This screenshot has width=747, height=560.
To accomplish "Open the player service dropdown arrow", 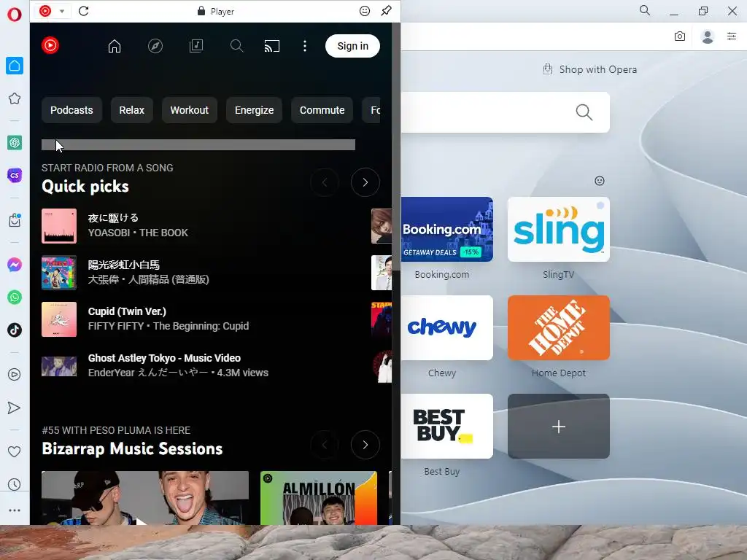I will (x=62, y=11).
